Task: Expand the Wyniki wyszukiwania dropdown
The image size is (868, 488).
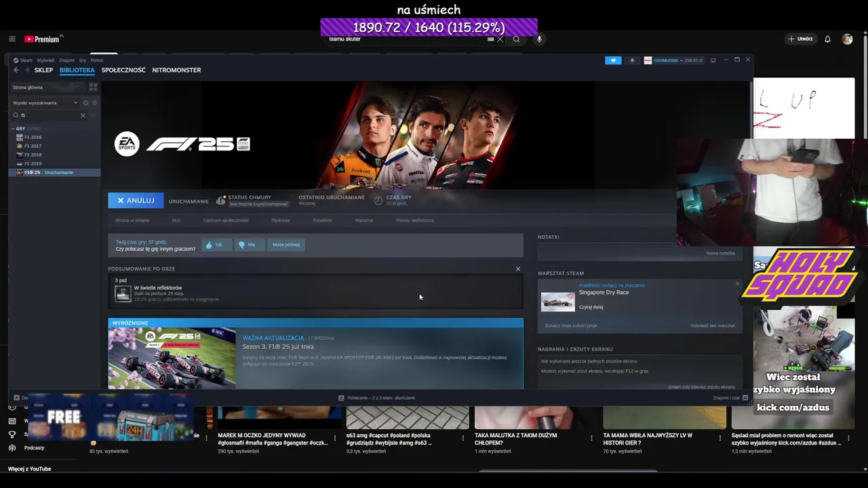Action: coord(45,103)
